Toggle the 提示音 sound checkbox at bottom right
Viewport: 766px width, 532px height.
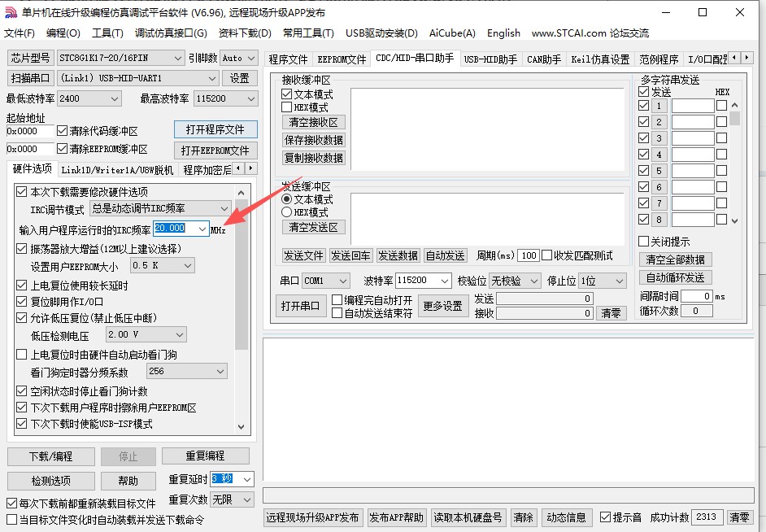point(605,517)
